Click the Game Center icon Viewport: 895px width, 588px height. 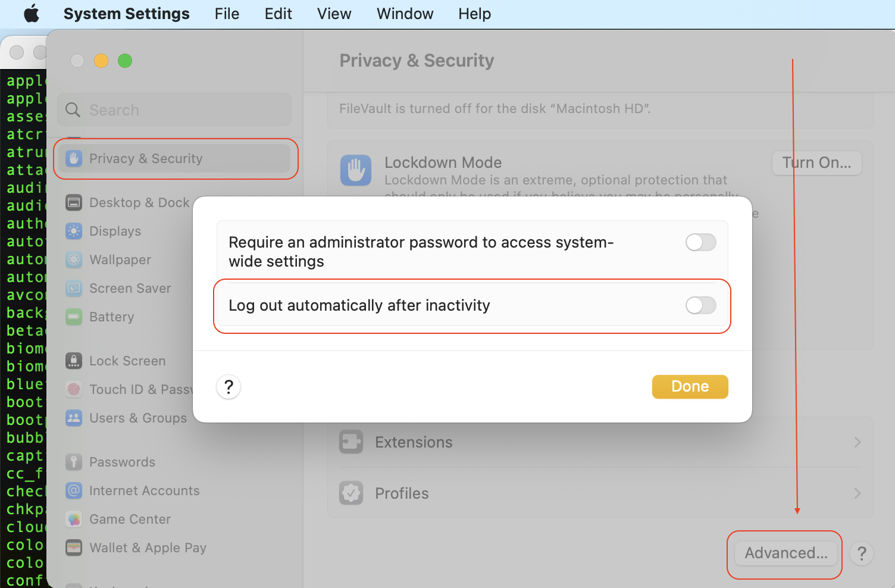[x=74, y=519]
